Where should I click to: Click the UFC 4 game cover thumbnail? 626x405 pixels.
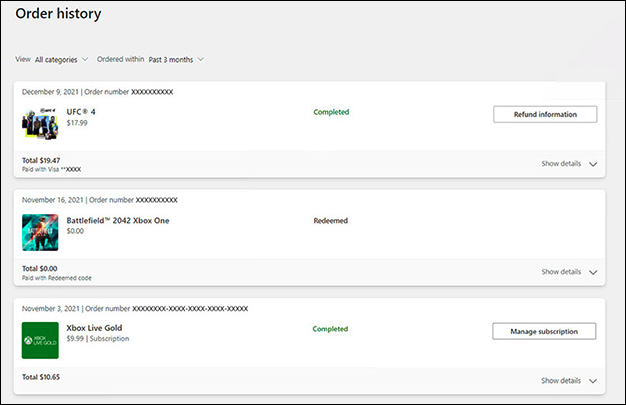40,124
